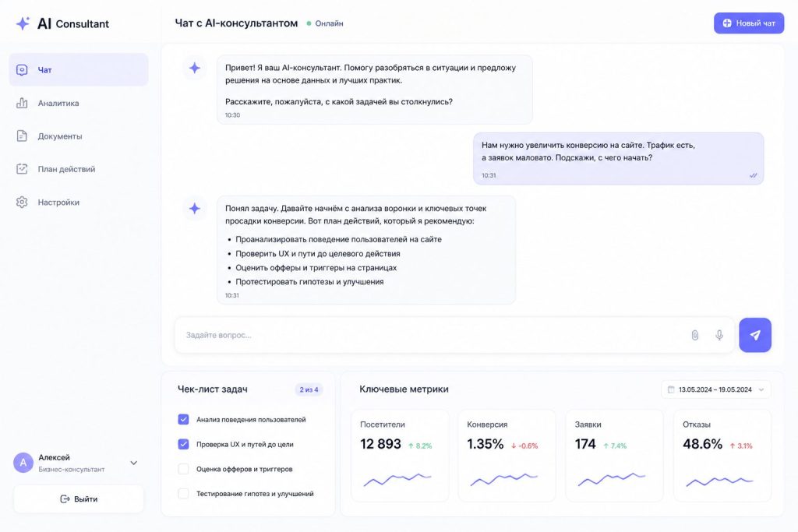The image size is (798, 532).
Task: Click the Ключевые метрики heading
Action: [404, 389]
